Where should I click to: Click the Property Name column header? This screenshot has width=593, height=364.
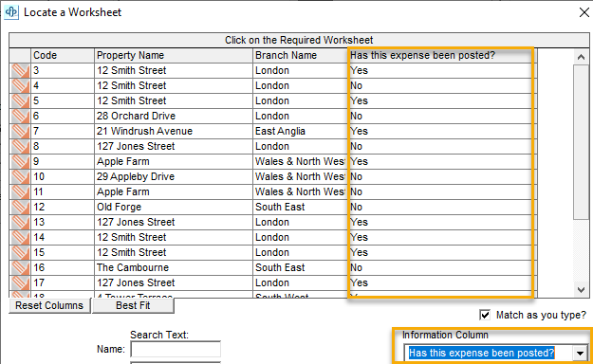pos(174,56)
